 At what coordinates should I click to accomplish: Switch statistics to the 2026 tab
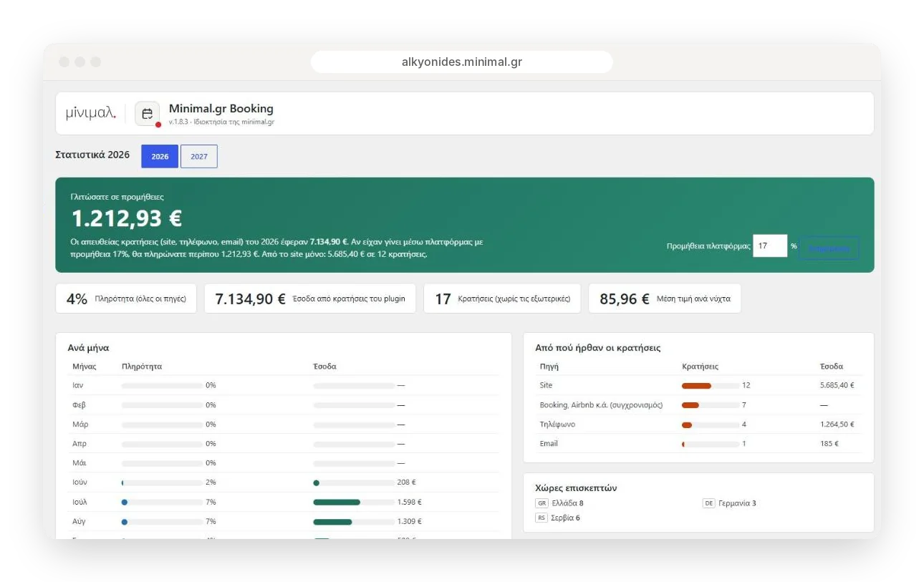point(160,156)
